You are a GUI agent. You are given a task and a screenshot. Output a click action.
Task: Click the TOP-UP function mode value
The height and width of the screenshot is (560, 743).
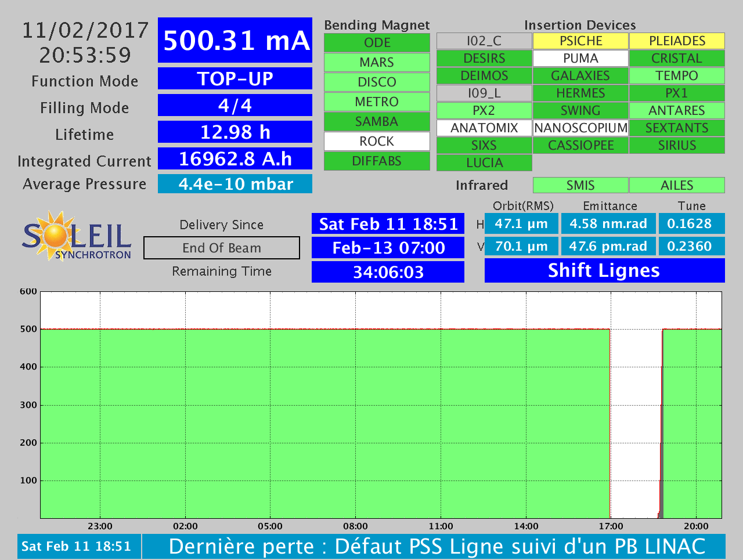[235, 78]
